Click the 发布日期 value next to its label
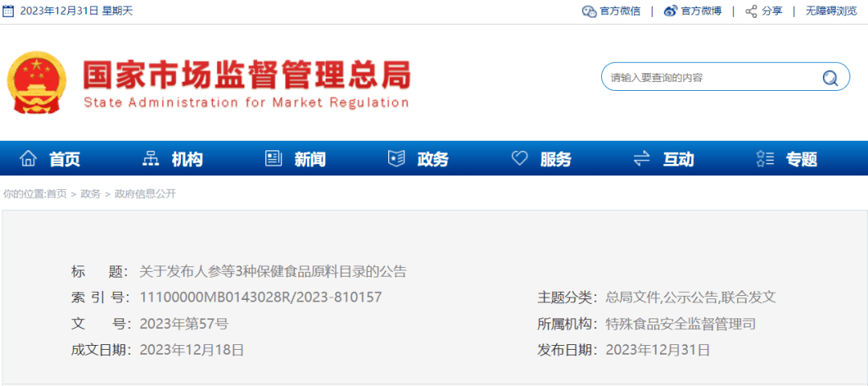Image resolution: width=868 pixels, height=386 pixels. click(657, 350)
